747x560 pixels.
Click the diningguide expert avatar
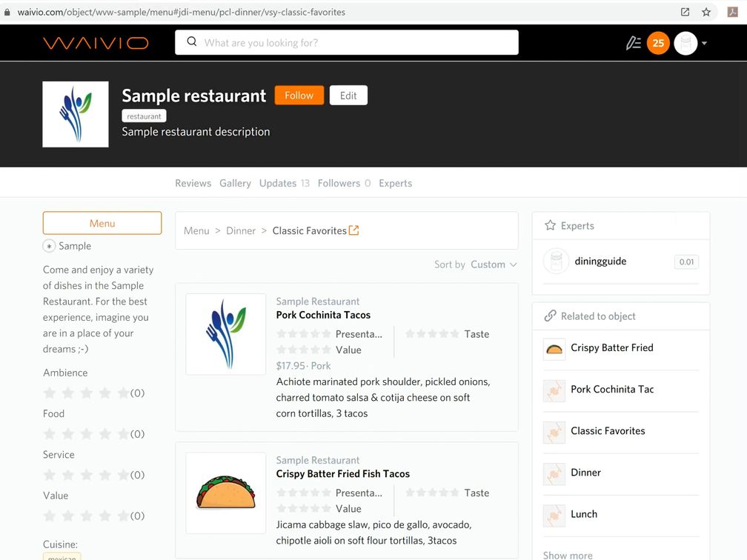point(555,261)
